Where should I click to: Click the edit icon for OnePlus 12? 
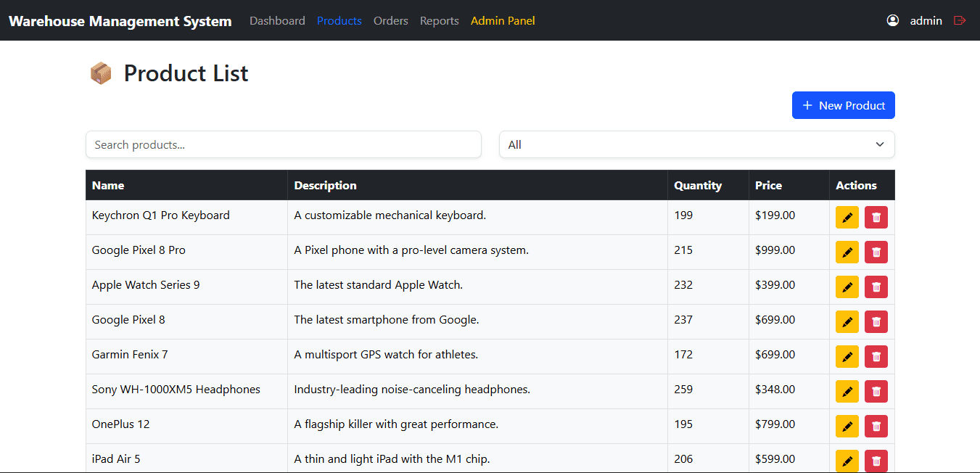pos(847,426)
